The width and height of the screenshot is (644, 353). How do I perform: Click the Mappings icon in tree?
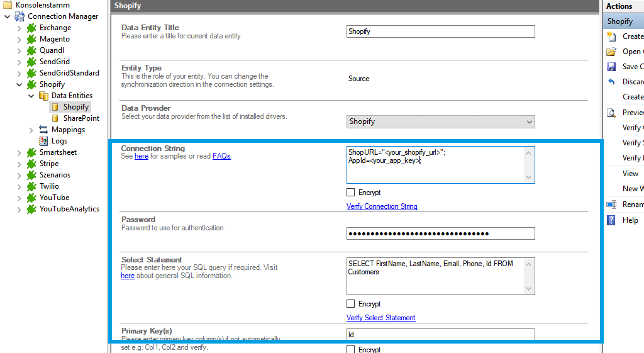point(43,130)
